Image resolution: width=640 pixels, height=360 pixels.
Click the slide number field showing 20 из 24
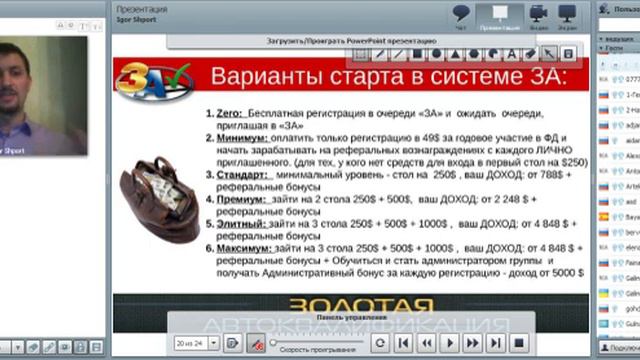click(191, 343)
